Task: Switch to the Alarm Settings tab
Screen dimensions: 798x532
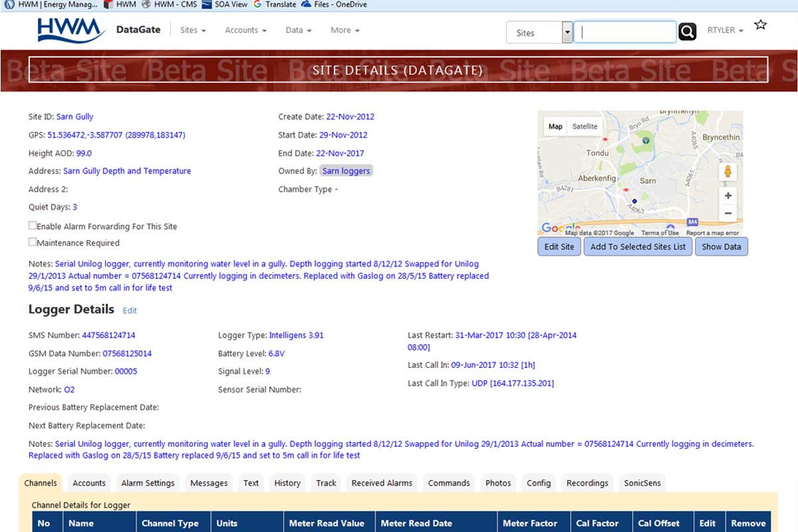Action: (148, 483)
